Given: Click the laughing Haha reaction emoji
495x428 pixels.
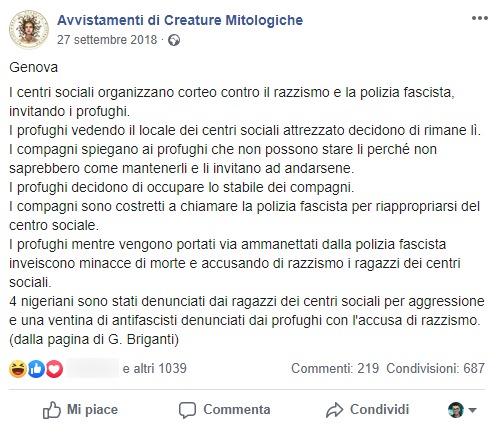Looking at the screenshot, I should tap(18, 369).
